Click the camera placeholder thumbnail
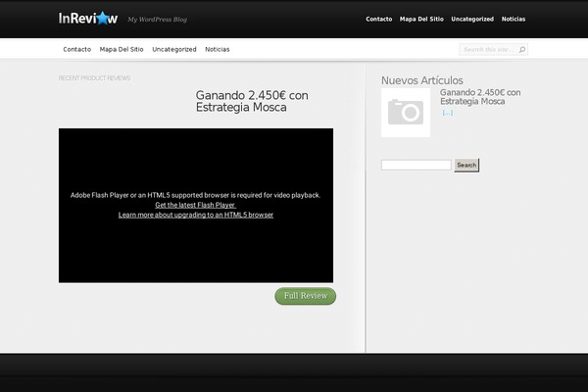 point(406,113)
